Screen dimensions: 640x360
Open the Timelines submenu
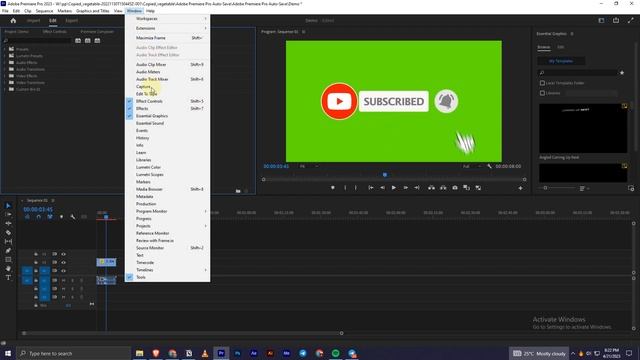[x=168, y=270]
